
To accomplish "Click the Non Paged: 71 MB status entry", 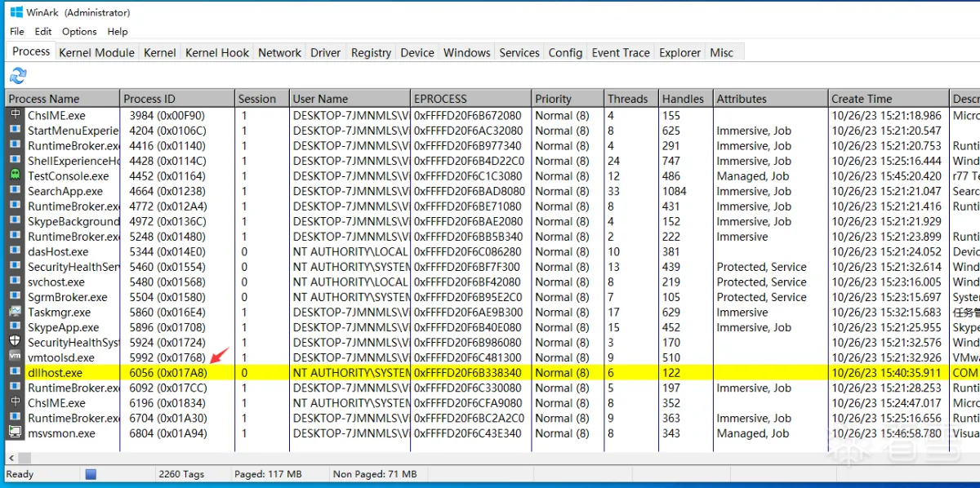I will [375, 474].
